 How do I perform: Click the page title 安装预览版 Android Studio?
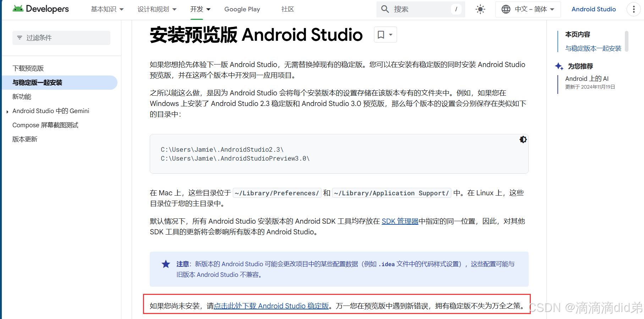point(256,35)
